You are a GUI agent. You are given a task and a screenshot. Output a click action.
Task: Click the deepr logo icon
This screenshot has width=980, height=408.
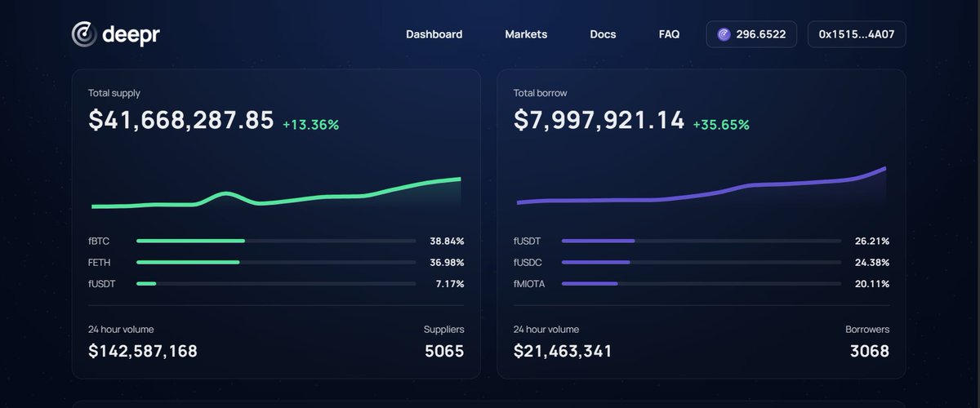pyautogui.click(x=84, y=34)
